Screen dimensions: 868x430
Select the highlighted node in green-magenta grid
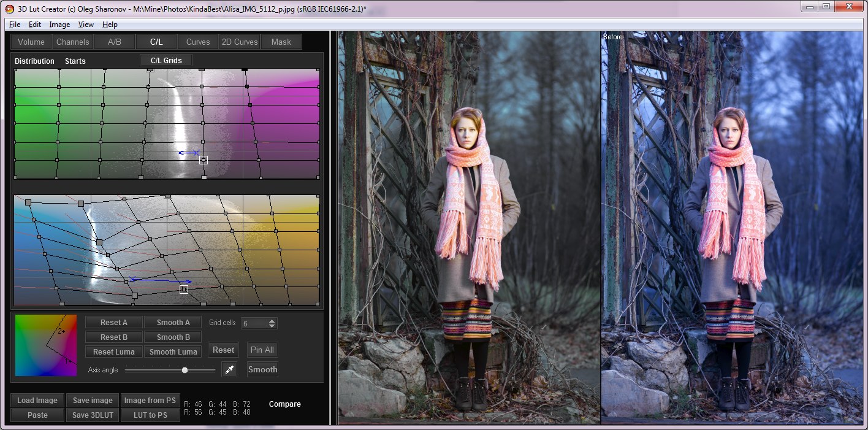(204, 159)
